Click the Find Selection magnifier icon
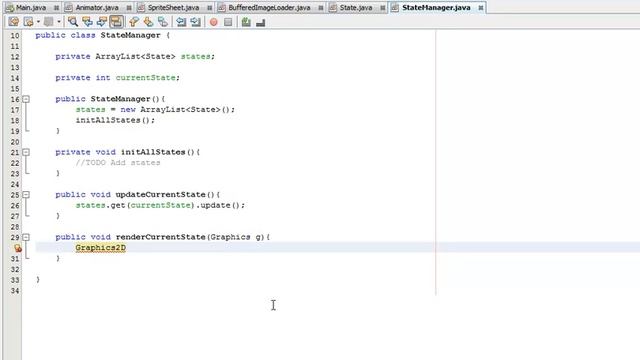 click(x=73, y=22)
